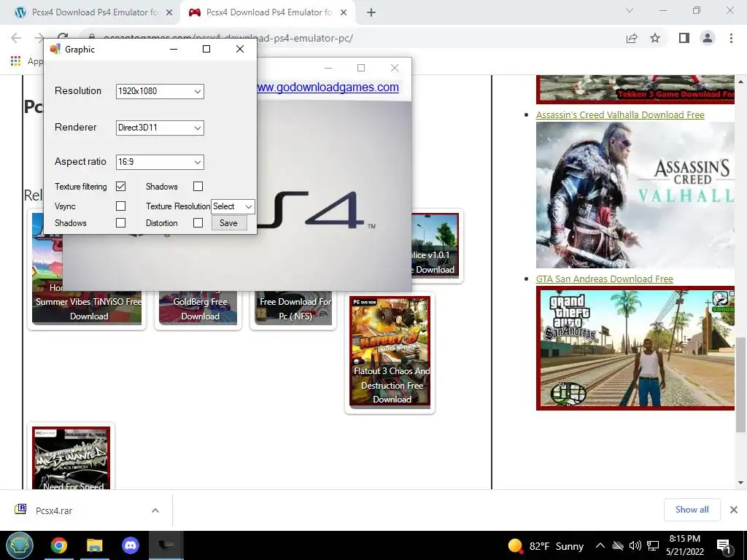Click Show all downloads button
This screenshot has height=560, width=747.
(692, 510)
